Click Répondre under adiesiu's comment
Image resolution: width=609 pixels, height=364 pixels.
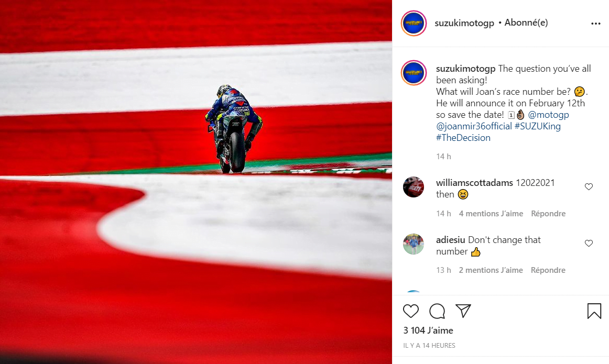point(548,270)
